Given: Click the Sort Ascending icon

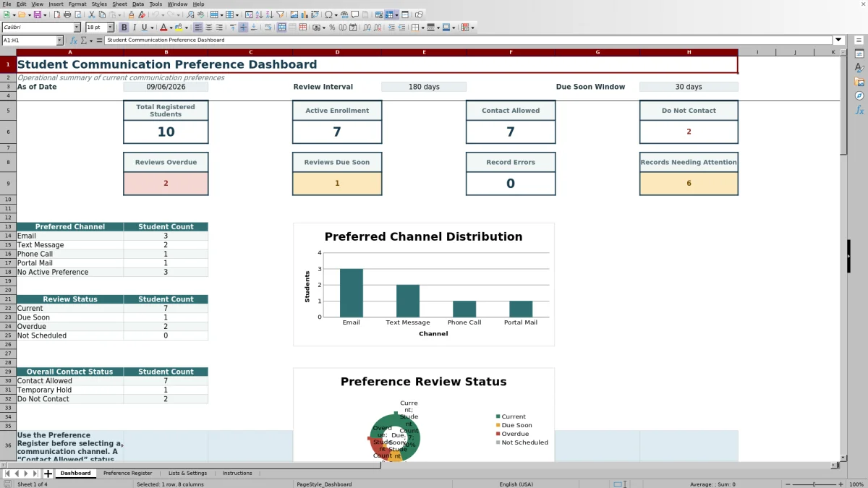Looking at the screenshot, I should 260,14.
